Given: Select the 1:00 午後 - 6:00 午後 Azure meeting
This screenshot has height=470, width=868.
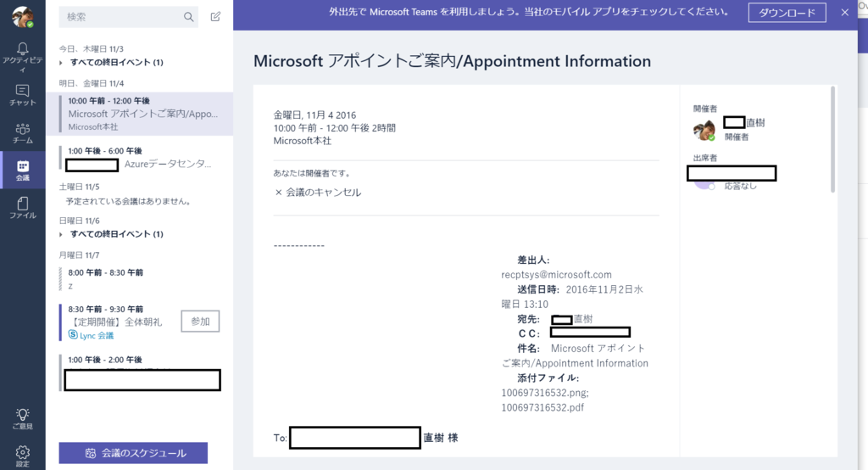Looking at the screenshot, I should tap(140, 158).
